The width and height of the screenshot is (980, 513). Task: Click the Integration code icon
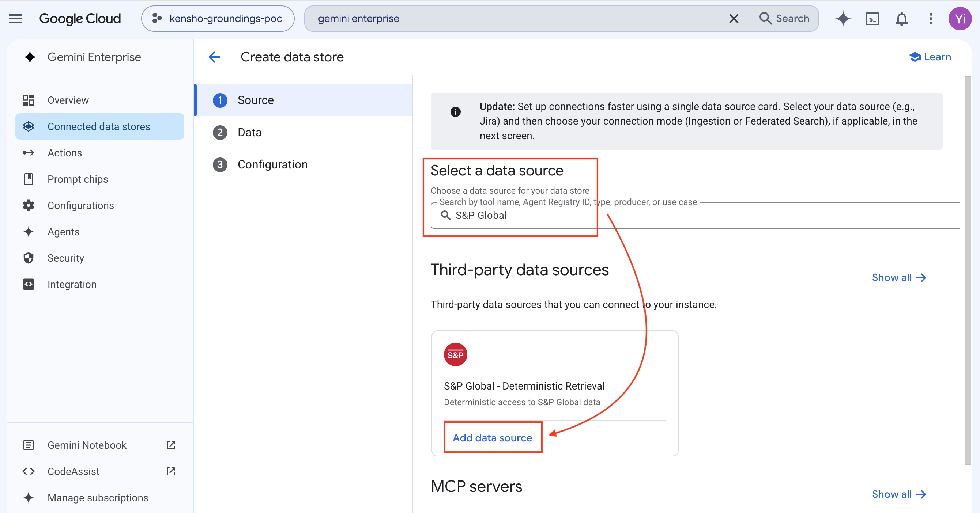pyautogui.click(x=29, y=284)
